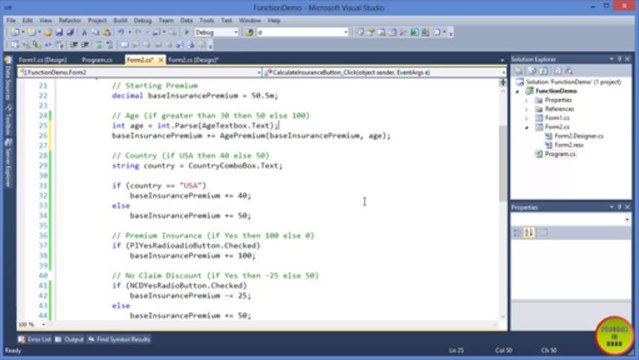Viewport: 639px width, 360px height.
Task: Toggle auto-hide pin on the Properties panel
Action: click(619, 207)
